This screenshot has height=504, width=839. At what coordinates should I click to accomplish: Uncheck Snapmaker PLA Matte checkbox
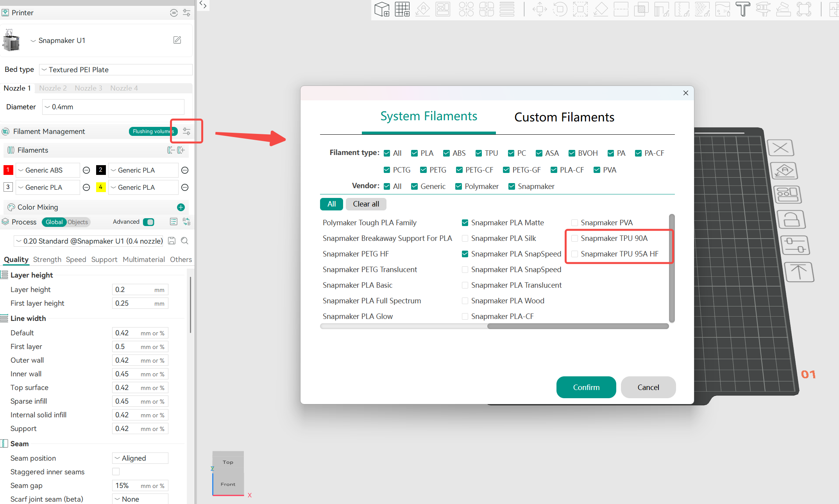click(465, 223)
